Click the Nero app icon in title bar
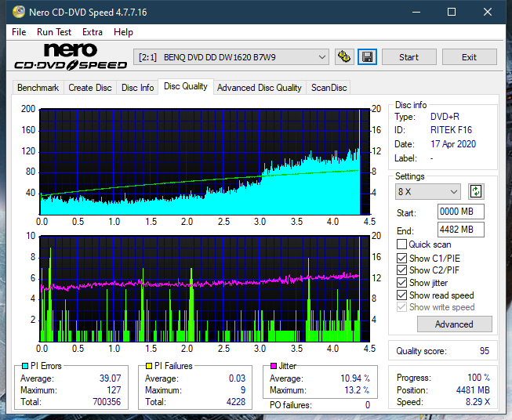Image resolution: width=512 pixels, height=420 pixels. point(19,12)
